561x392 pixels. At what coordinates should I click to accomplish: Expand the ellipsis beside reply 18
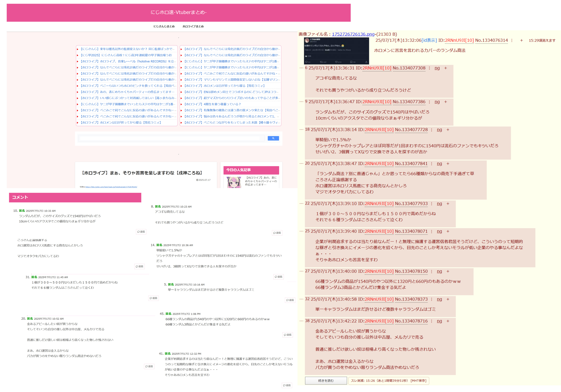coord(301,129)
